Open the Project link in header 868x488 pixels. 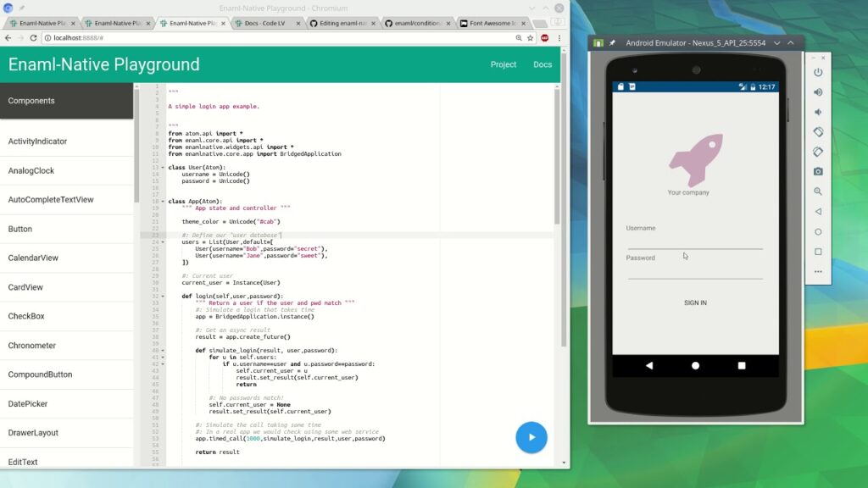click(x=504, y=64)
